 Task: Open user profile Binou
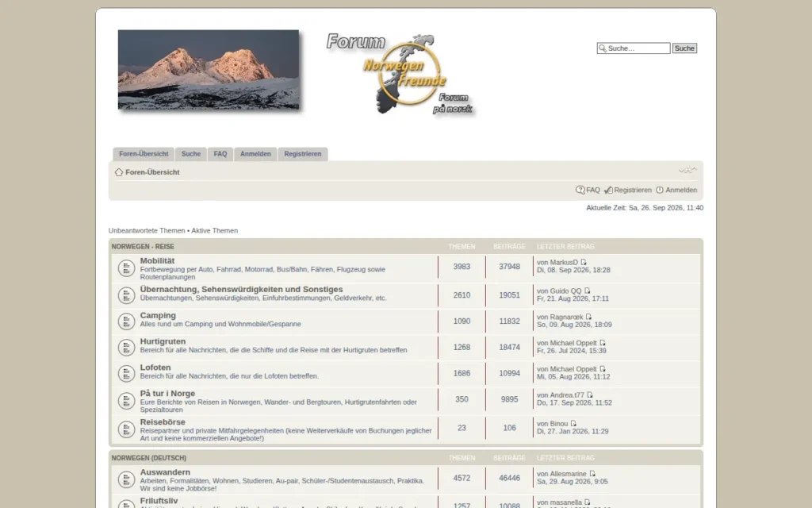[558, 424]
